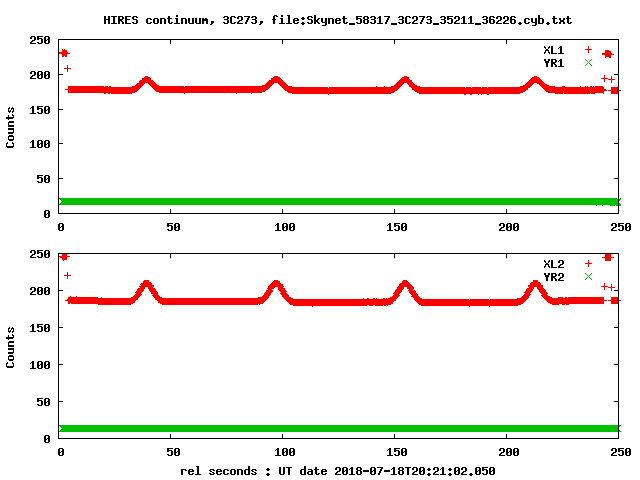
Task: Select the YR2 legend label
Action: [553, 277]
